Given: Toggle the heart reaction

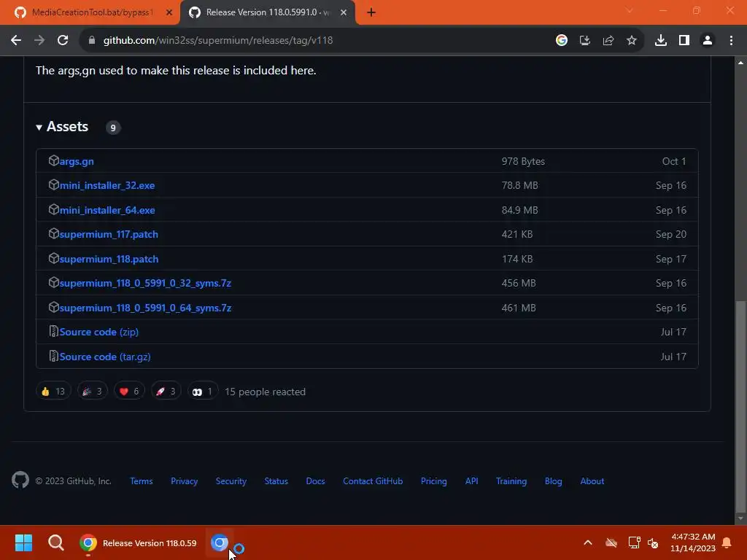Looking at the screenshot, I should point(129,392).
